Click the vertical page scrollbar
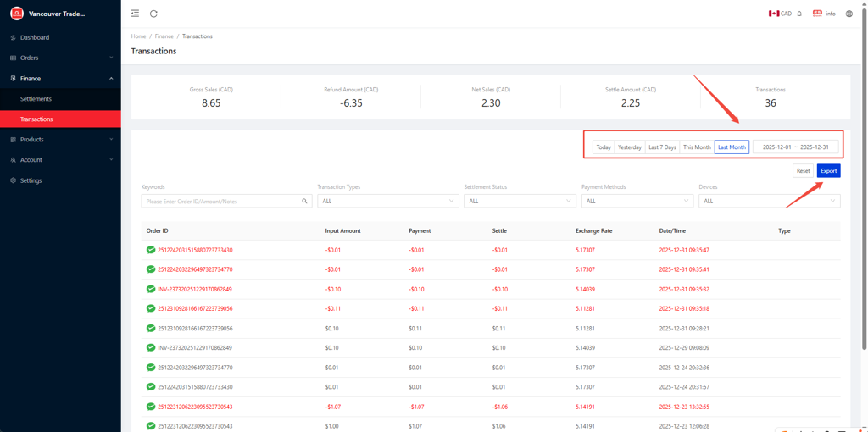868x432 pixels. click(864, 169)
